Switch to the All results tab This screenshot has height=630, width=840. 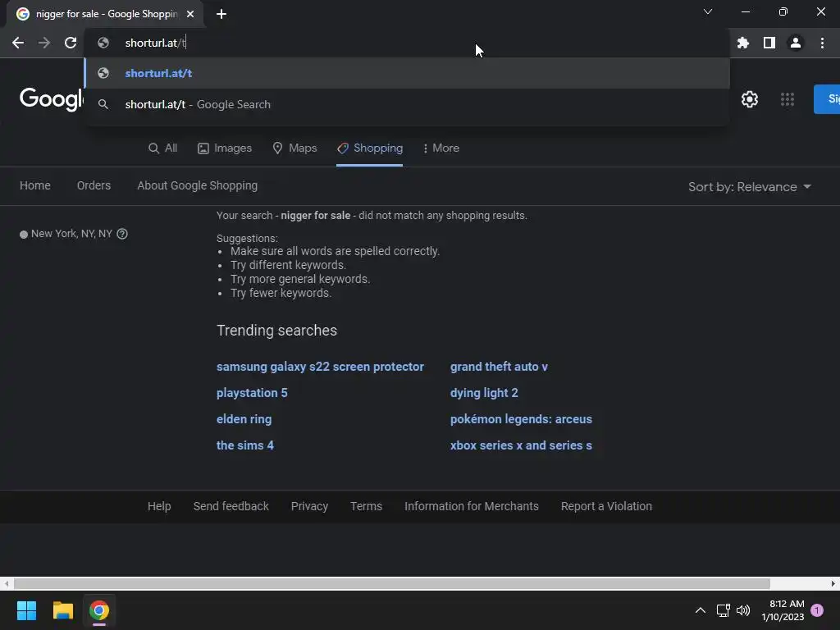pyautogui.click(x=163, y=148)
